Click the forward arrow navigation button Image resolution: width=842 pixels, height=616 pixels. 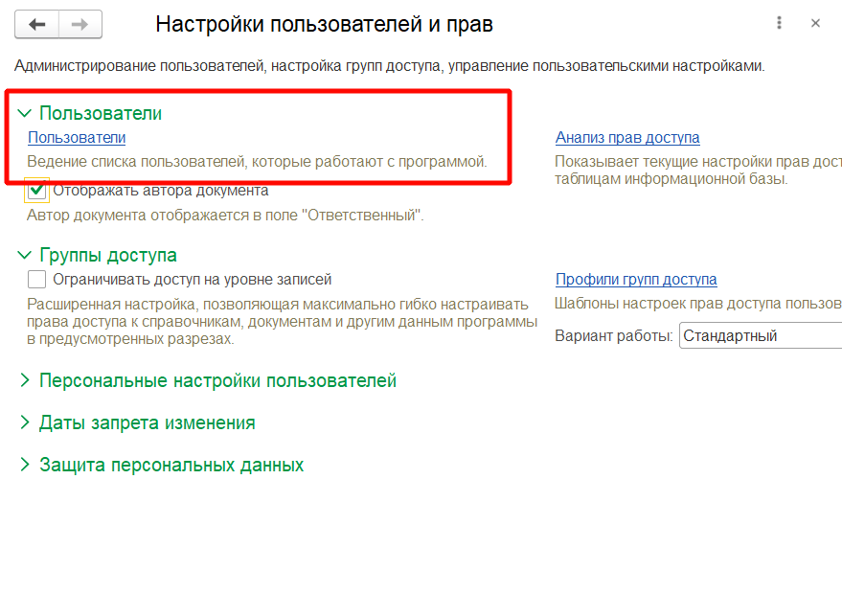tap(80, 25)
